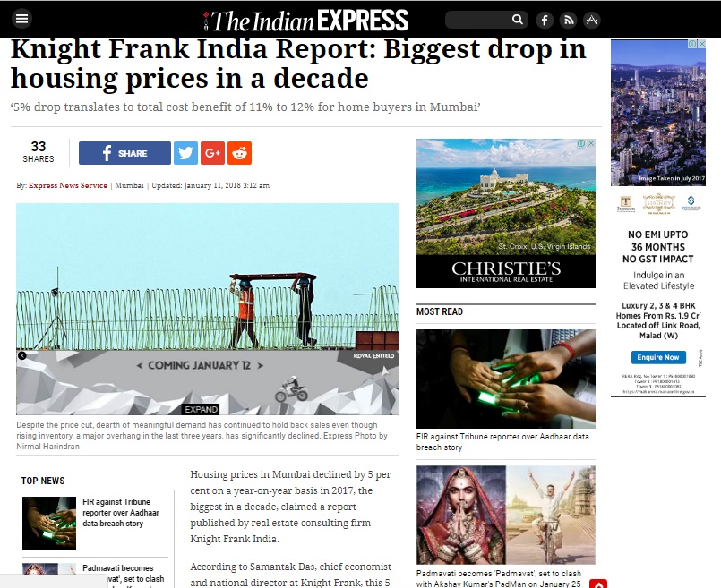
Task: Open Most Read Aadhaar data breach thumbnail
Action: (506, 379)
